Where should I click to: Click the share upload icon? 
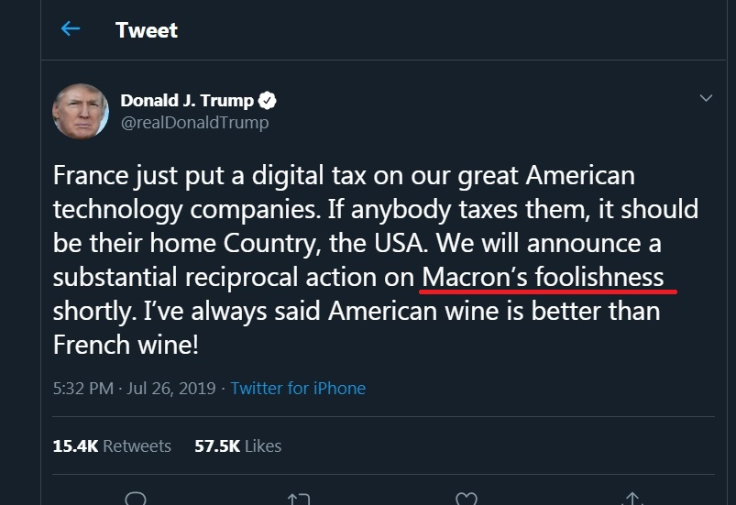(630, 497)
